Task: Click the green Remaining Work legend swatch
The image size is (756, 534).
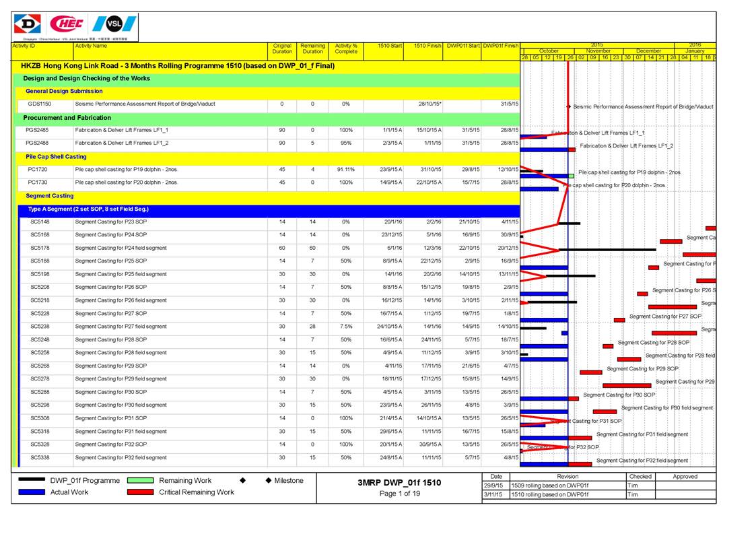Action: [x=140, y=480]
